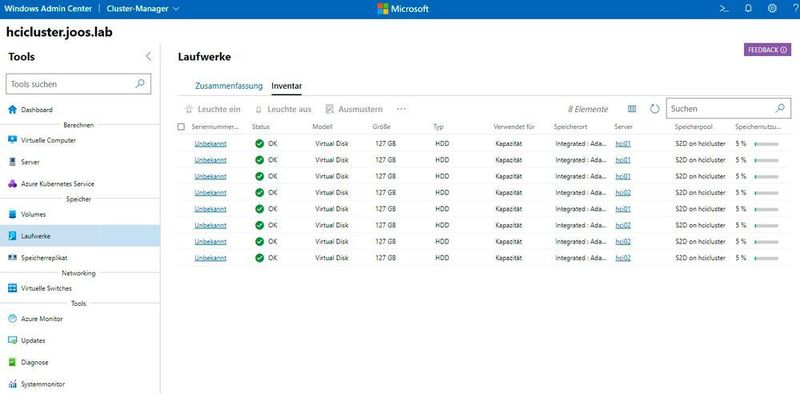Open the column chooser icon
Screen dimensions: 800x394
[x=632, y=109]
